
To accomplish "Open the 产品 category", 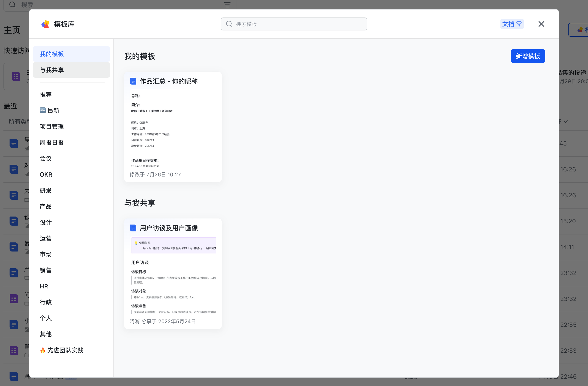I will 71,206.
